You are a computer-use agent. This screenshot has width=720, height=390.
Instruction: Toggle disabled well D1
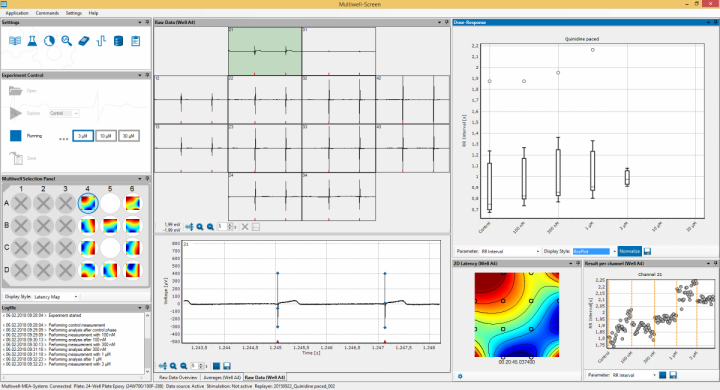pos(21,270)
